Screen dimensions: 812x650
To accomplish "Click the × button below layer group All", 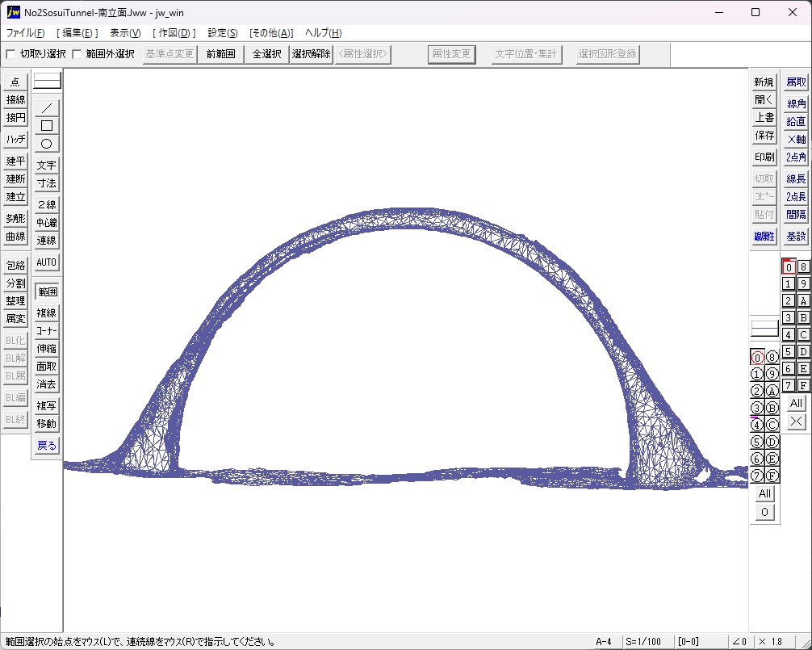I will [796, 421].
